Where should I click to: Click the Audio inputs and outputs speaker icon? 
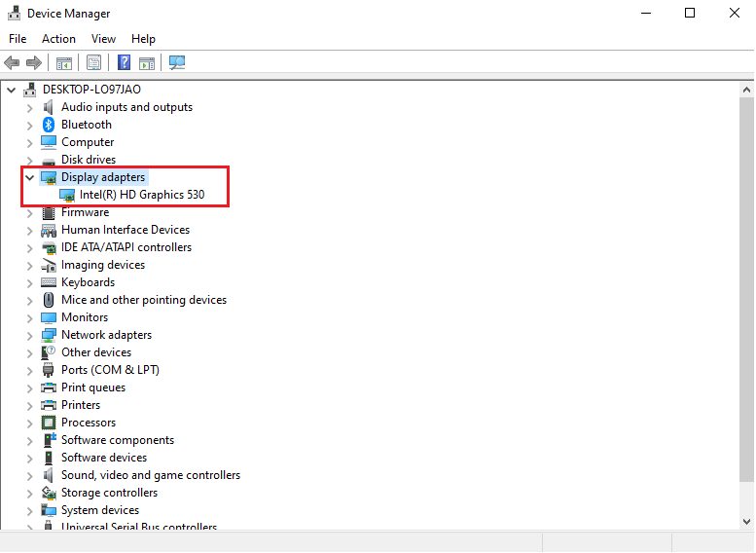point(49,107)
